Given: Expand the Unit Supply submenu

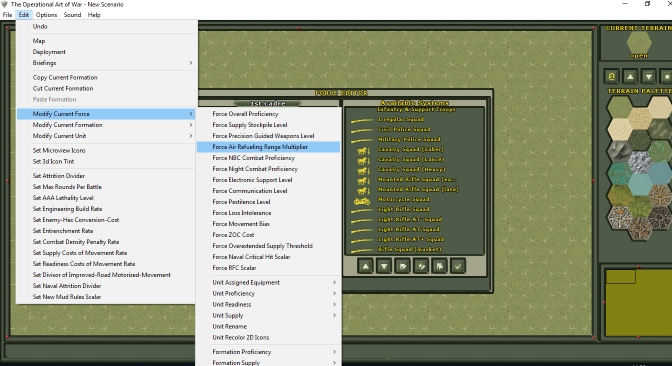Looking at the screenshot, I should (x=269, y=315).
